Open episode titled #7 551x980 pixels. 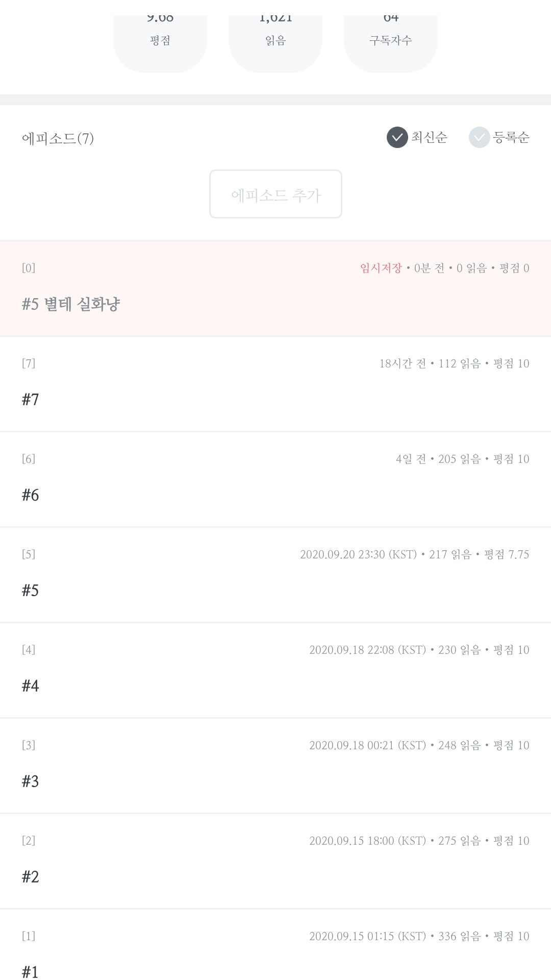click(x=31, y=399)
